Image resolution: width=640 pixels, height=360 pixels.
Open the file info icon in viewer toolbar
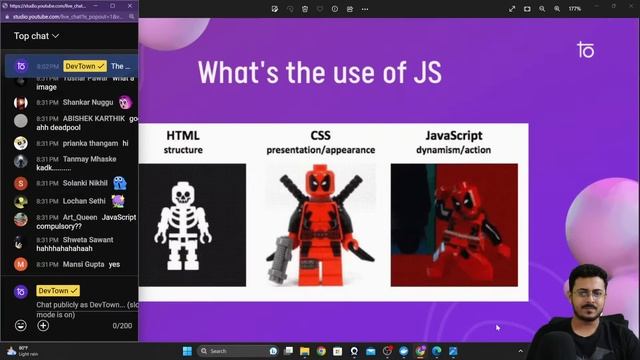(335, 9)
